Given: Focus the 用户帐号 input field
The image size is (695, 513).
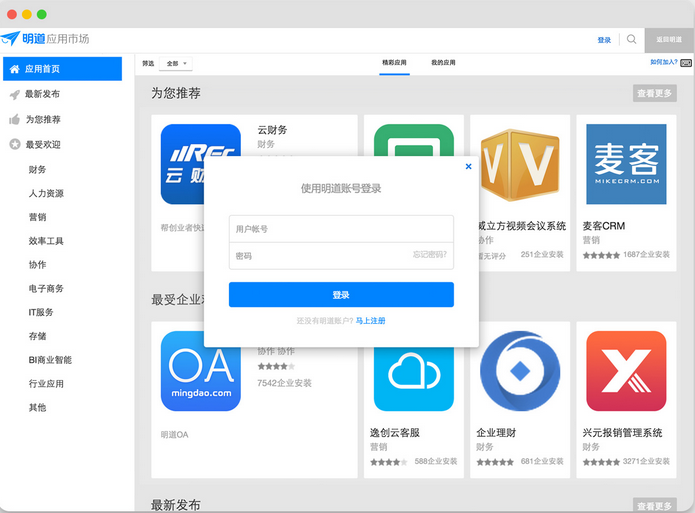Looking at the screenshot, I should [341, 229].
